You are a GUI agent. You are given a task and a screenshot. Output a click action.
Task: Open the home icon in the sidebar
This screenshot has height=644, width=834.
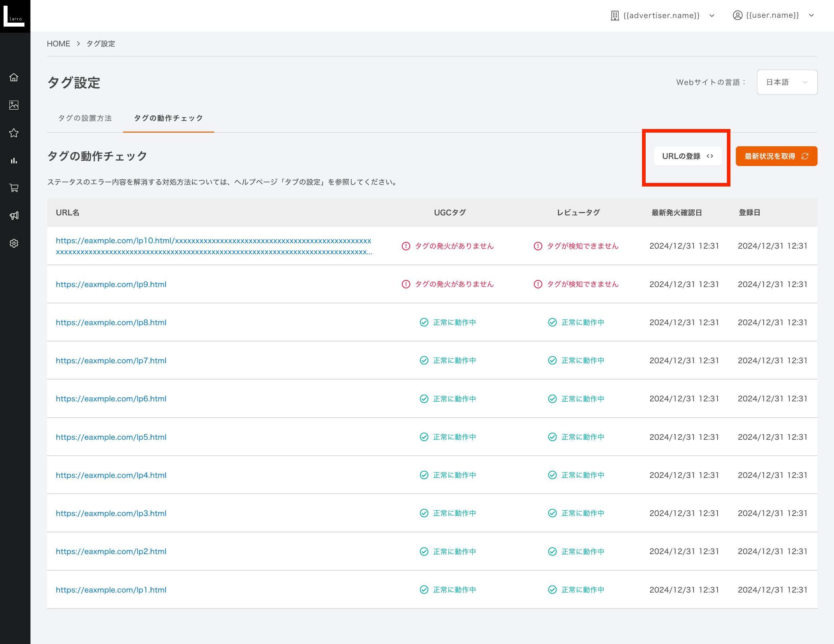pos(14,78)
